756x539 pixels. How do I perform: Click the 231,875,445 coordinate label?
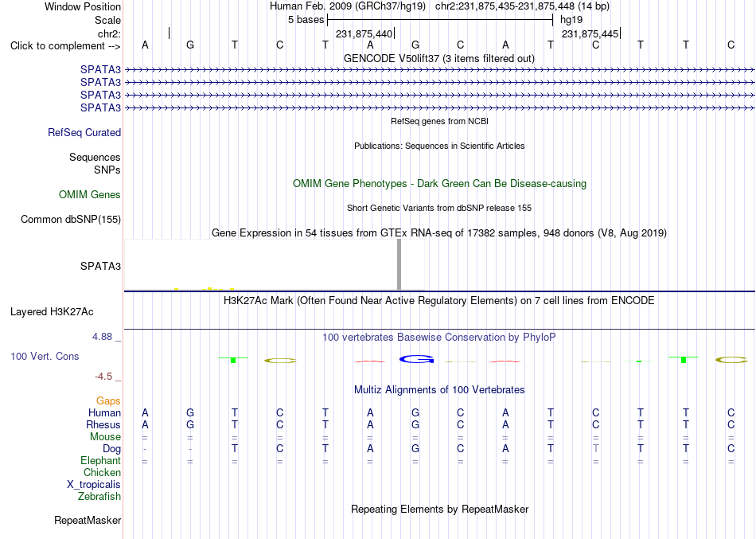590,33
